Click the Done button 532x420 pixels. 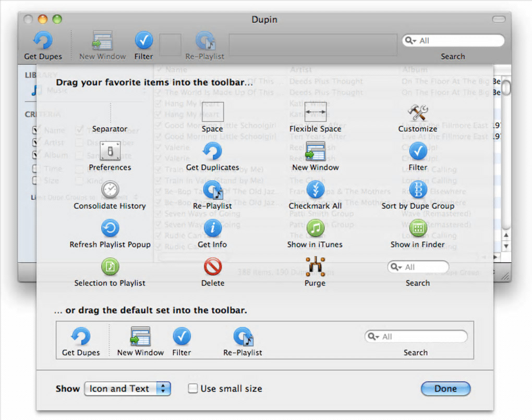coord(445,389)
